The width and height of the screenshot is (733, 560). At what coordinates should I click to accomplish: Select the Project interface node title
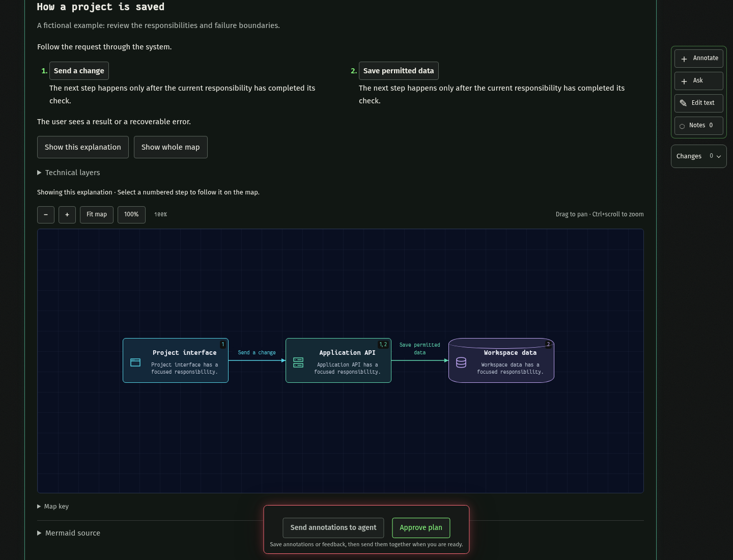(x=185, y=353)
